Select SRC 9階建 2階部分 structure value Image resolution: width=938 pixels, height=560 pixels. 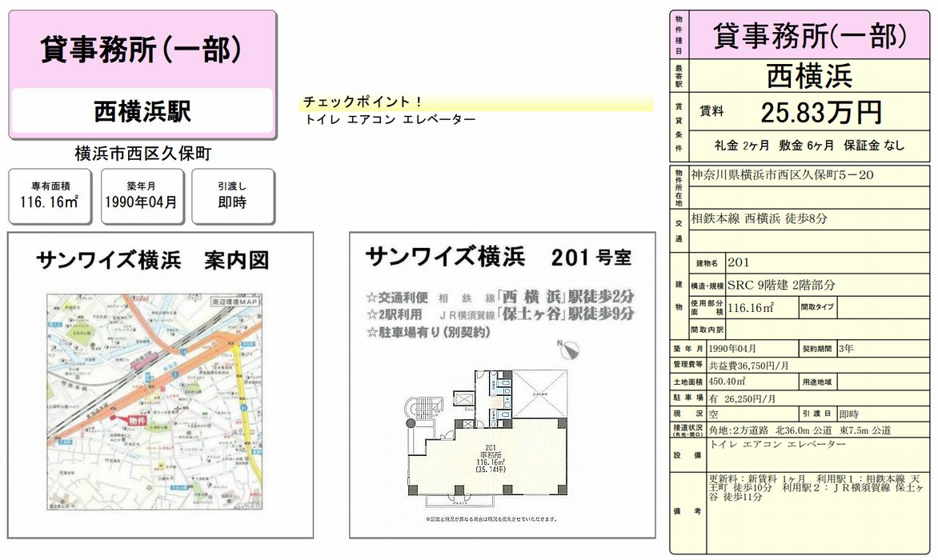781,285
